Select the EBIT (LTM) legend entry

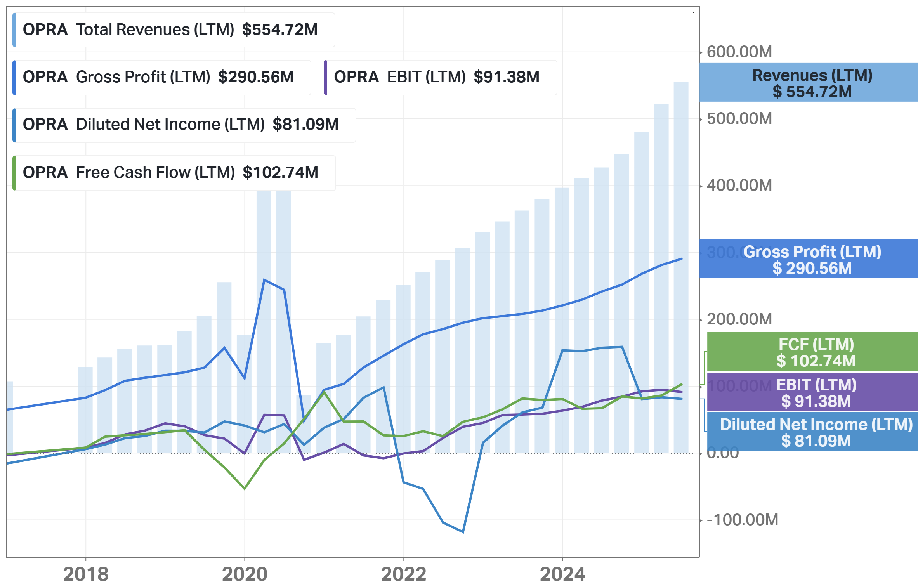[x=441, y=77]
